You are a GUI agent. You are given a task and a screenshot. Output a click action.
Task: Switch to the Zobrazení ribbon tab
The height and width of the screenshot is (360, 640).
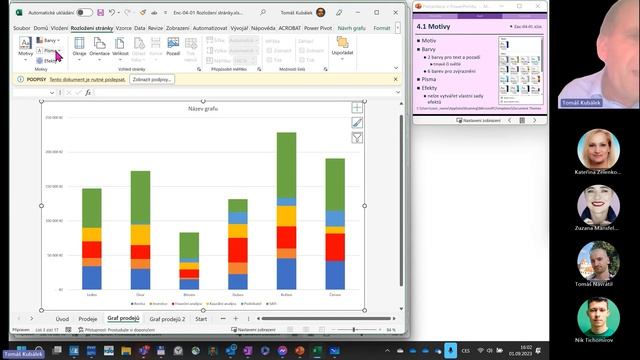point(178,28)
